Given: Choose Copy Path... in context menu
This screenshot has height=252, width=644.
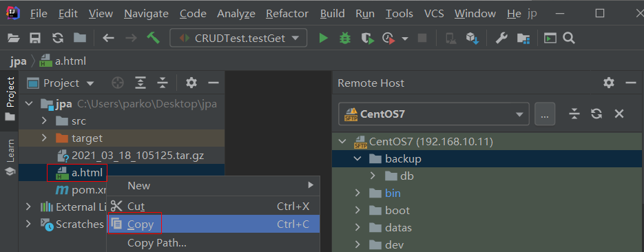Looking at the screenshot, I should [x=213, y=243].
